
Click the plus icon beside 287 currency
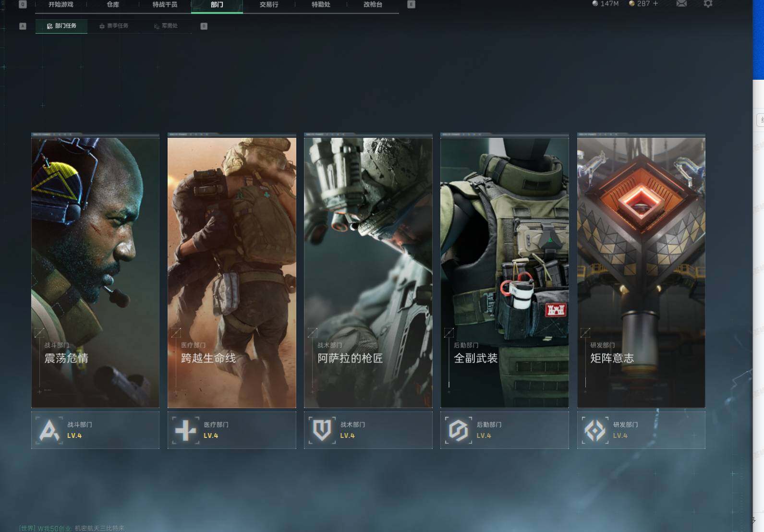(655, 3)
